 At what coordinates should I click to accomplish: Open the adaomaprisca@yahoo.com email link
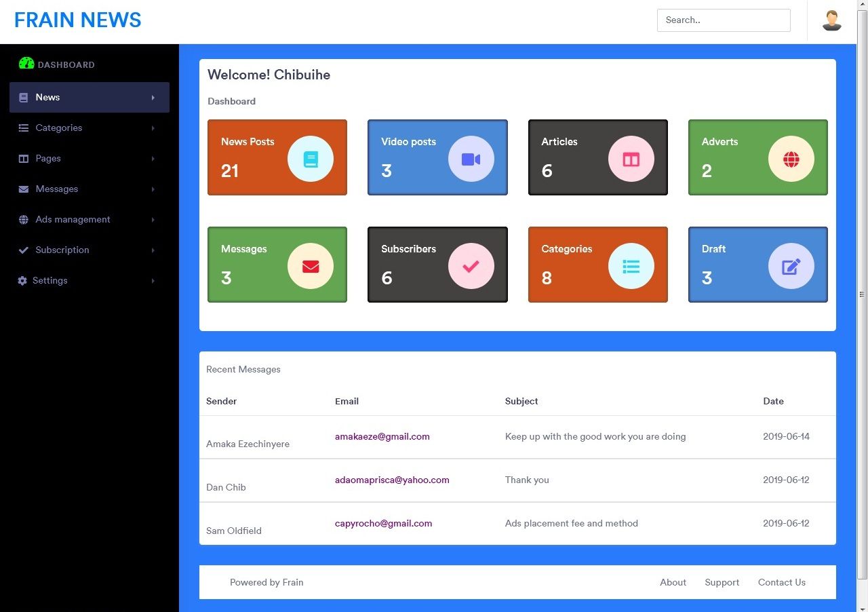[392, 480]
